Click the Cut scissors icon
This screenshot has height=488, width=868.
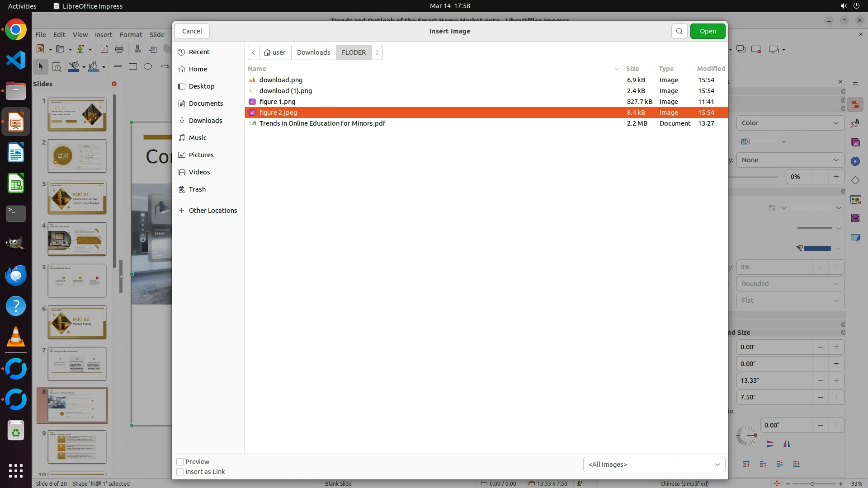137,49
